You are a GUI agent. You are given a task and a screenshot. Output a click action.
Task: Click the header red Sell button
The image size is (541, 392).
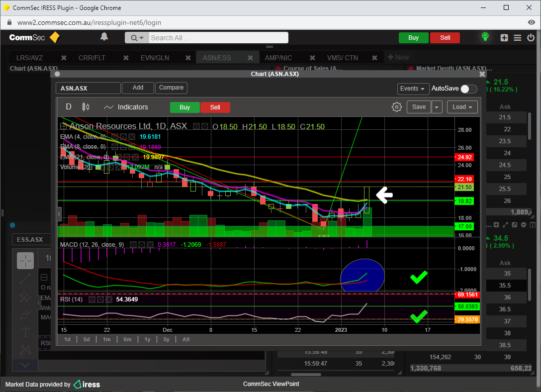point(445,38)
